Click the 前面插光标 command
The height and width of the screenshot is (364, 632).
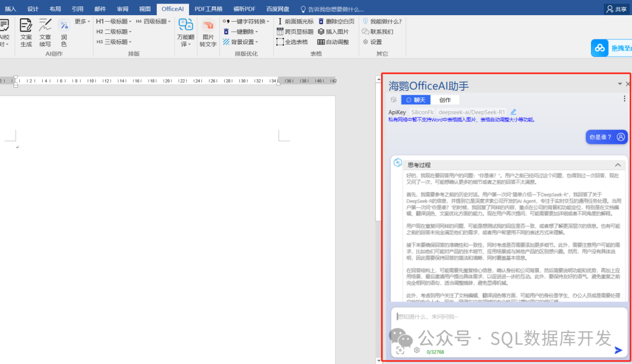pos(295,22)
